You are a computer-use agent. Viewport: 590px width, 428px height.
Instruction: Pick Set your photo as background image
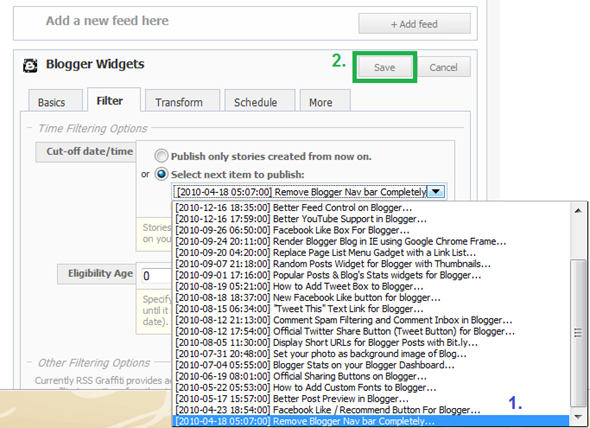[371, 354]
